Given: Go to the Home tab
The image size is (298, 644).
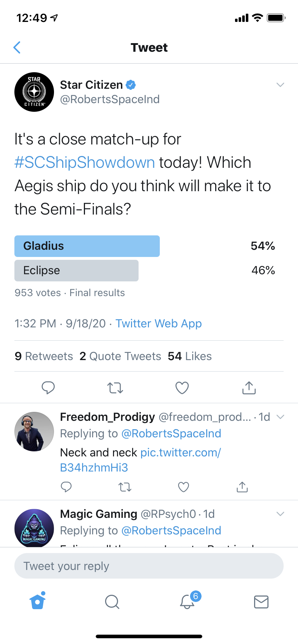Looking at the screenshot, I should click(38, 601).
